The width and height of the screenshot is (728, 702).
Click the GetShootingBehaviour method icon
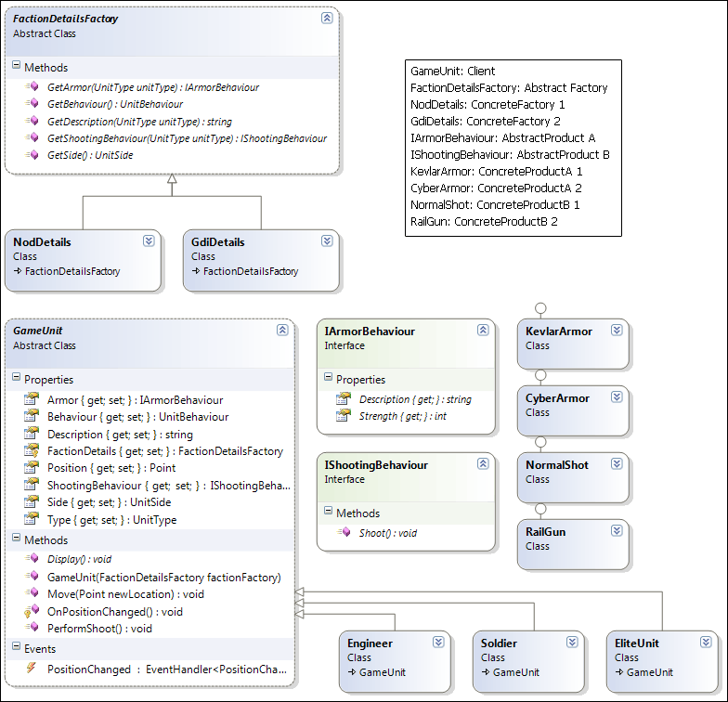[32, 137]
